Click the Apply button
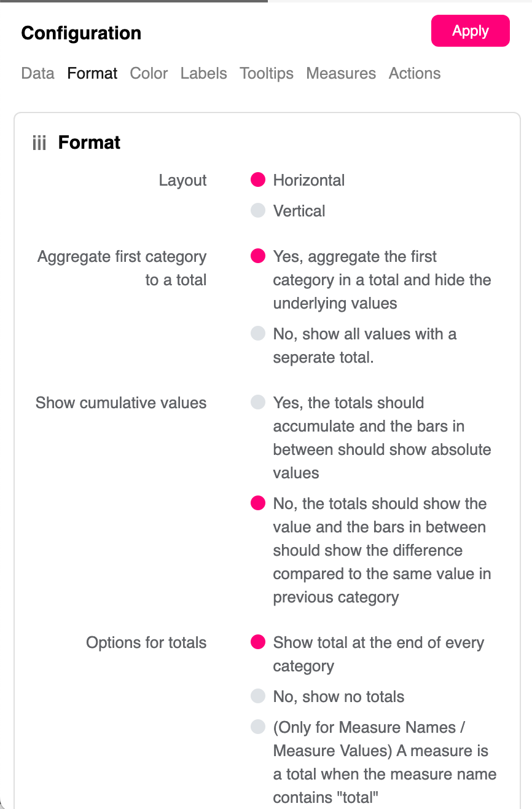The image size is (532, 809). (470, 31)
